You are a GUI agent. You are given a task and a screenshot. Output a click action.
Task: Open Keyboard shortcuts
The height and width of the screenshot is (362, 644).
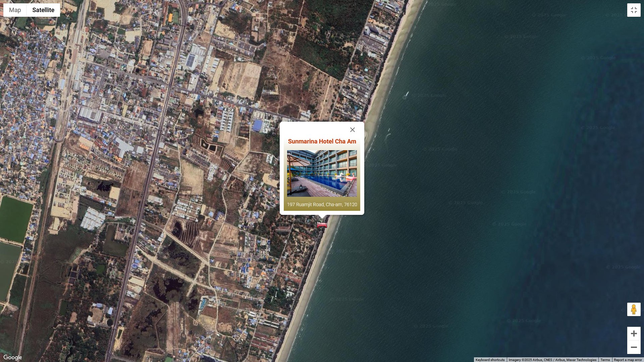click(490, 360)
